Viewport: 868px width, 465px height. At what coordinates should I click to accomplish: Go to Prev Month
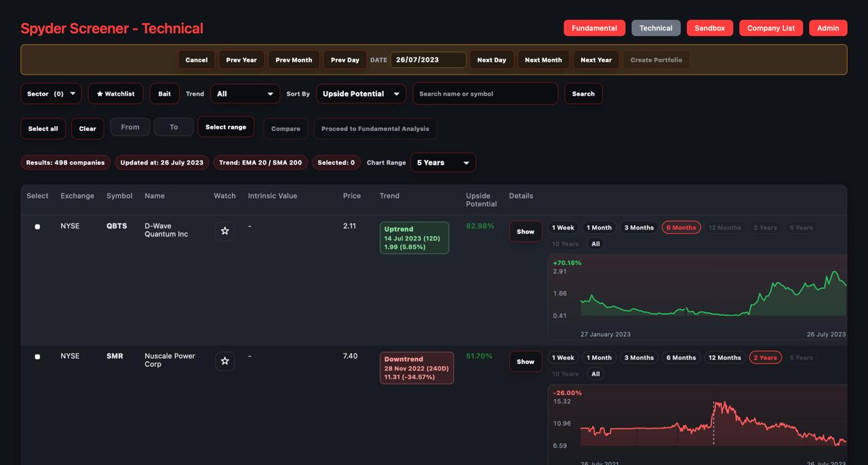click(x=294, y=60)
